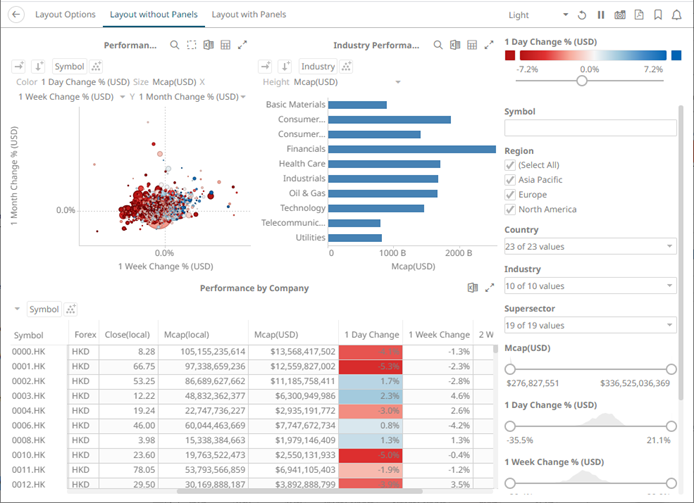
Task: Maximize the Performance by Company table
Action: [489, 288]
